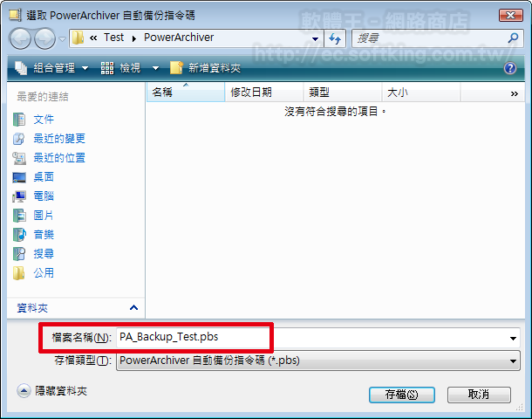
Task: Collapse folders with 隱藏資料夾 toggle
Action: (51, 391)
